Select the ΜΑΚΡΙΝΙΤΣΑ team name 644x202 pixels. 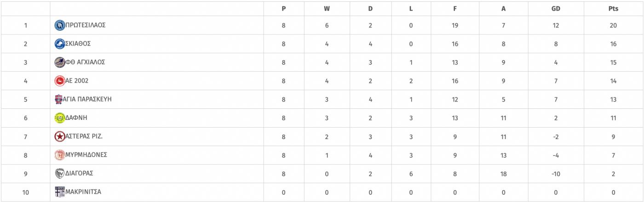click(83, 192)
